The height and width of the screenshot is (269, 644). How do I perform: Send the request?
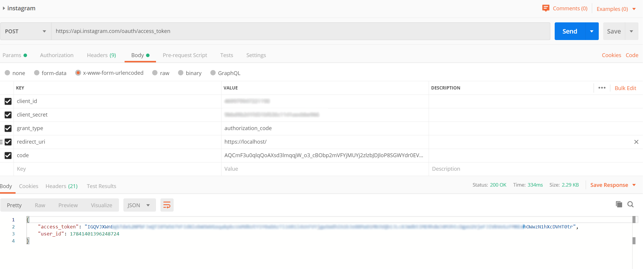tap(570, 31)
